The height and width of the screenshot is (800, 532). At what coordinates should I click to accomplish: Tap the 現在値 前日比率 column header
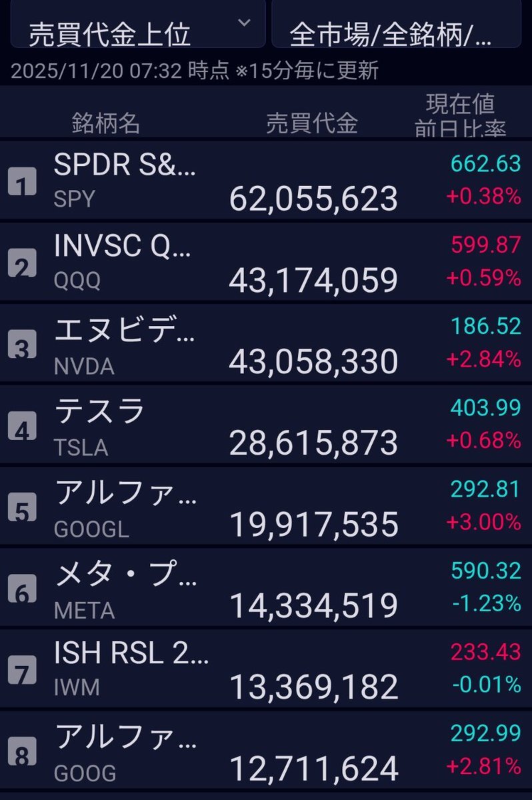point(460,116)
